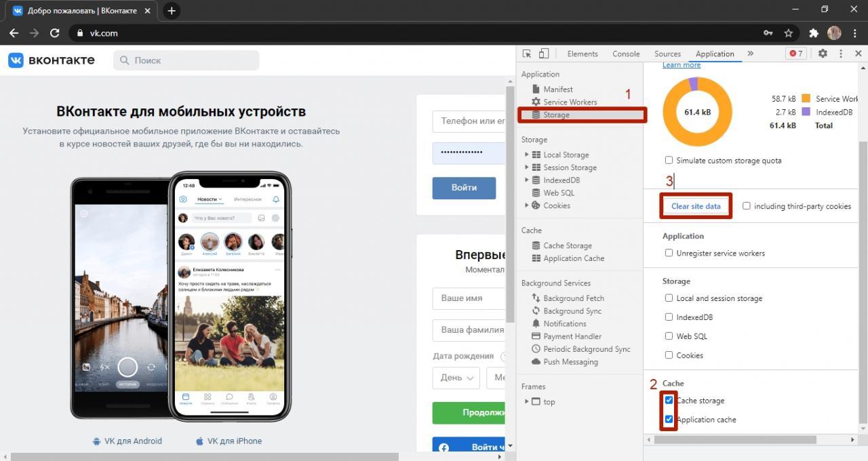Screen dimensions: 868x461
Task: Open Background Sync service
Action: tap(572, 311)
